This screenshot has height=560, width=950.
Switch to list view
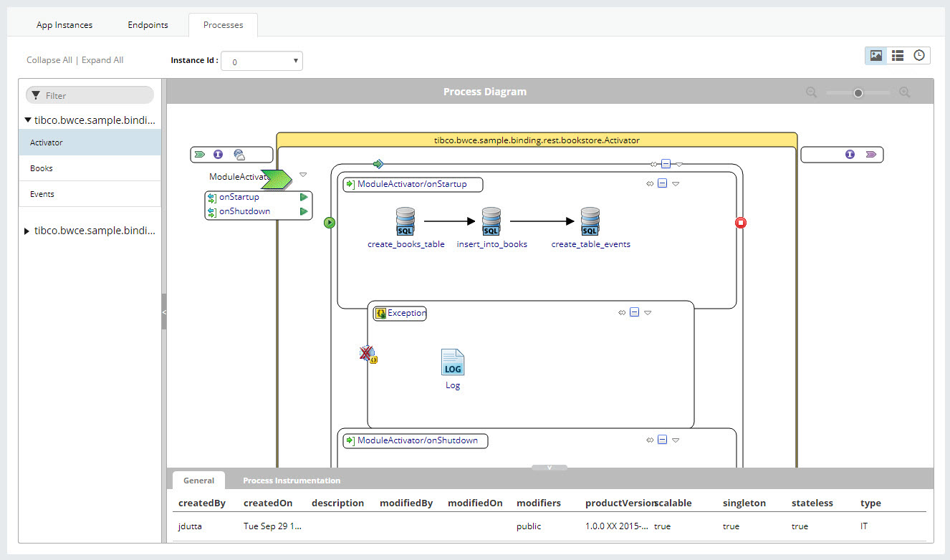tap(897, 55)
